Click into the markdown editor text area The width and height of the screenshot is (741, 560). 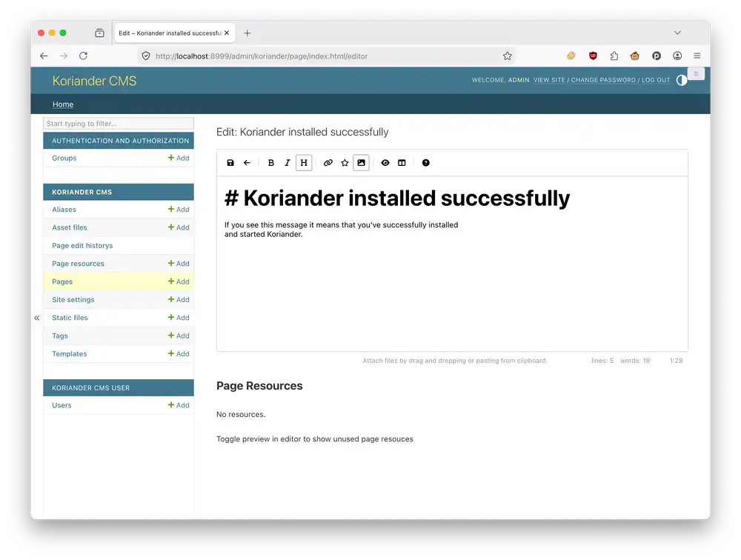tap(452, 264)
